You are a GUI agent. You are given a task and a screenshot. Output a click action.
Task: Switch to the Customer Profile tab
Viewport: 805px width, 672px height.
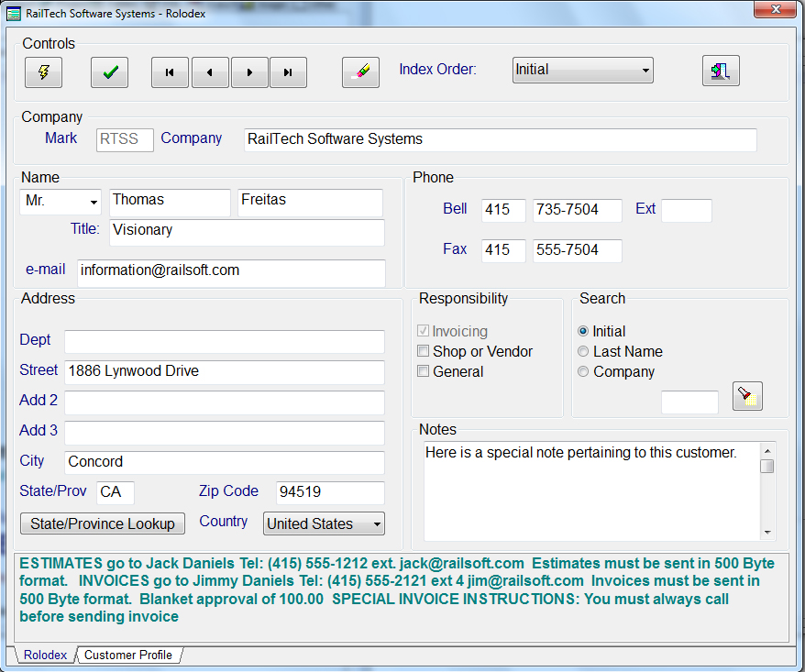click(127, 655)
